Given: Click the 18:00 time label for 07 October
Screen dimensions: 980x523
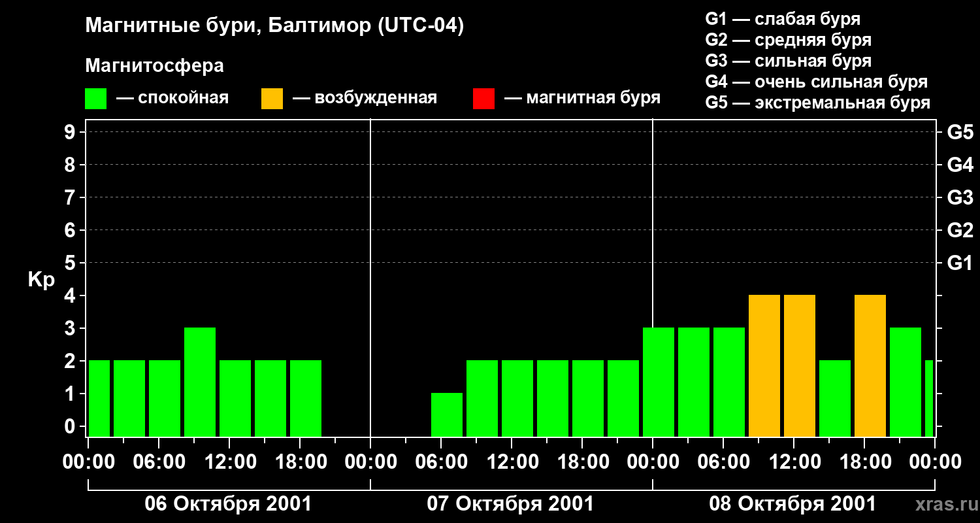Looking at the screenshot, I should (582, 462).
